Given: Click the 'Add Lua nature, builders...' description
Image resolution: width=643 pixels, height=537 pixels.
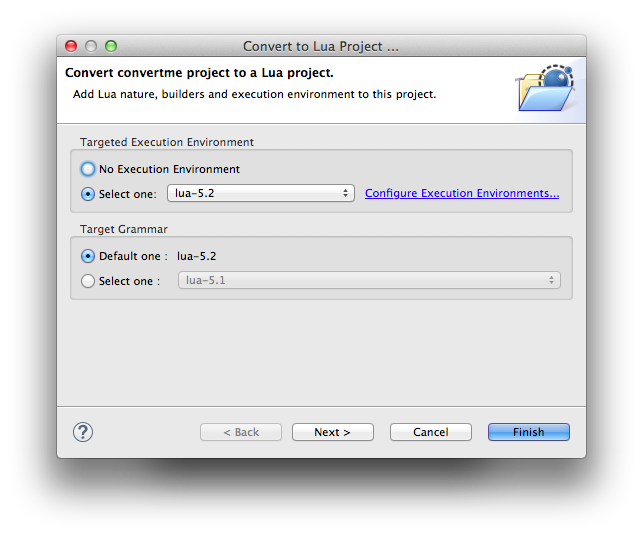Looking at the screenshot, I should point(254,94).
